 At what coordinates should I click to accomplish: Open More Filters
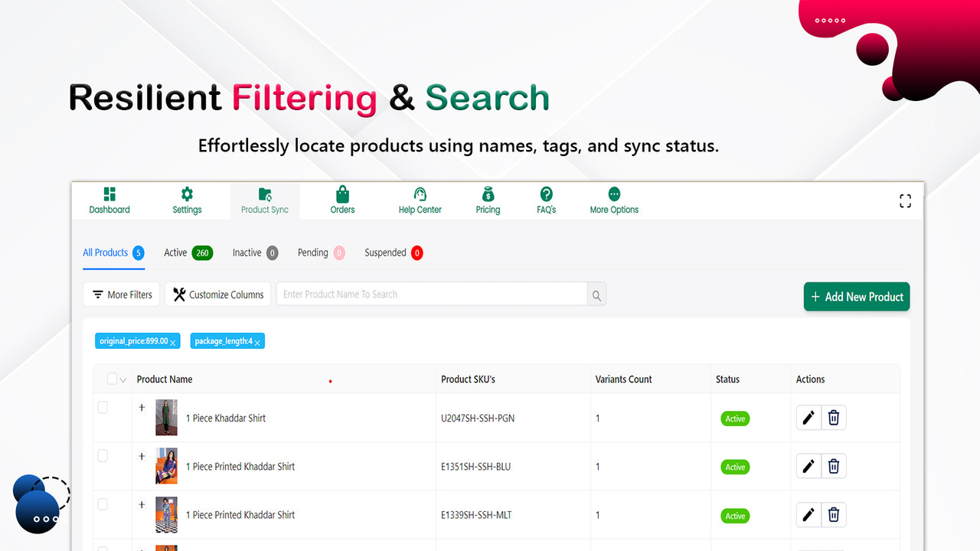click(x=121, y=294)
